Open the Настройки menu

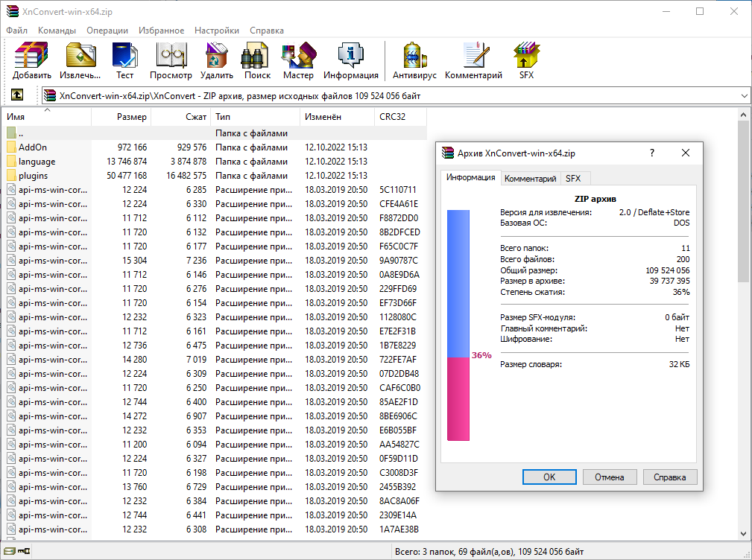point(217,31)
